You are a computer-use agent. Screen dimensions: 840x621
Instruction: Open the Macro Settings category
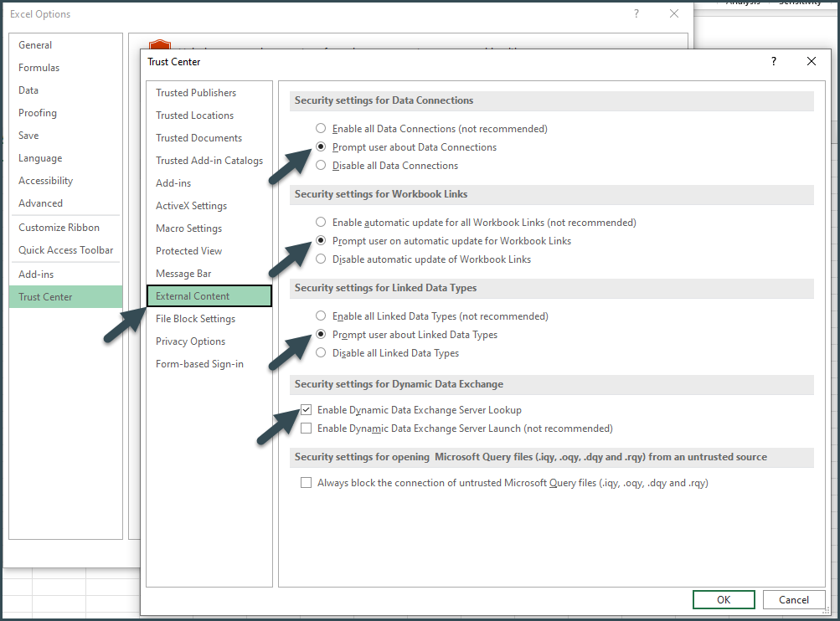[188, 228]
